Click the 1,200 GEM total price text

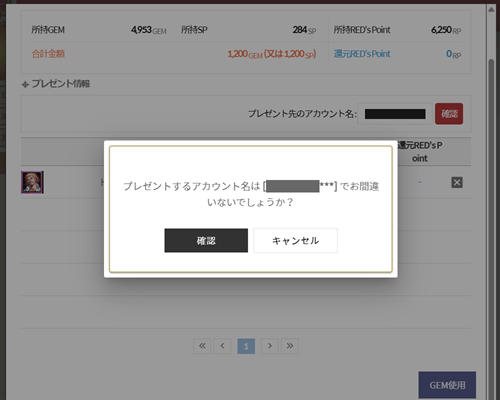272,54
